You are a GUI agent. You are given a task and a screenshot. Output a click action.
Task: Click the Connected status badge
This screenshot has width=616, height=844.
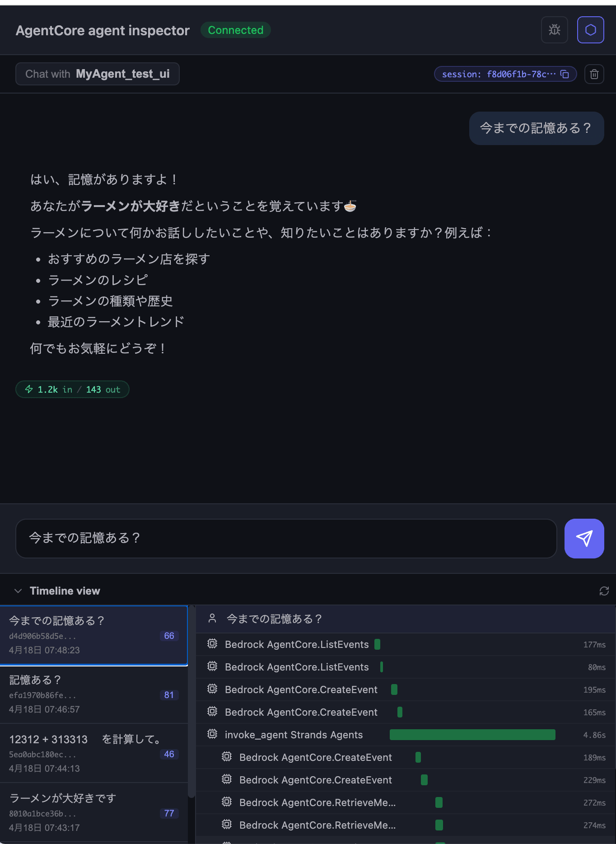pyautogui.click(x=235, y=30)
